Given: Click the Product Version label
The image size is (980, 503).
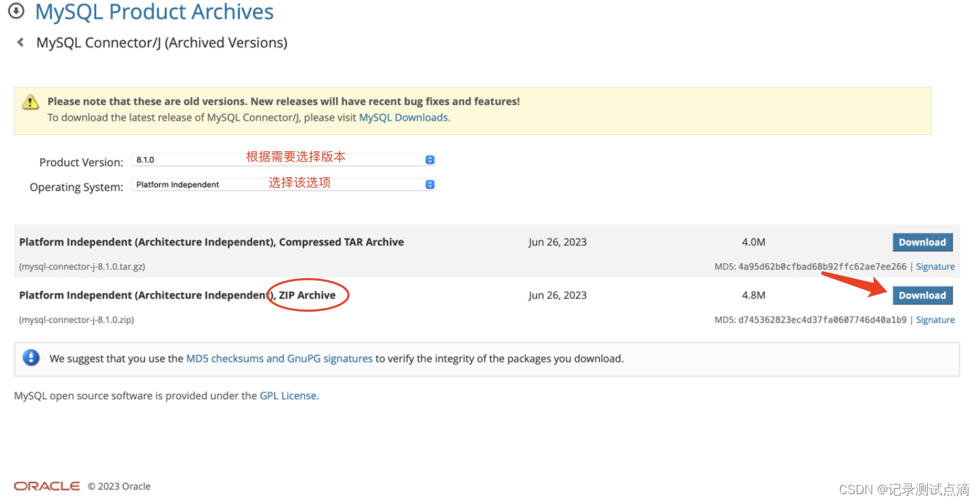Looking at the screenshot, I should pos(81,162).
